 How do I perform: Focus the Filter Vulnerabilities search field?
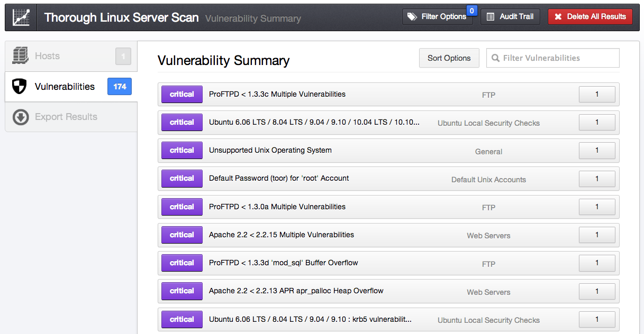pos(553,58)
